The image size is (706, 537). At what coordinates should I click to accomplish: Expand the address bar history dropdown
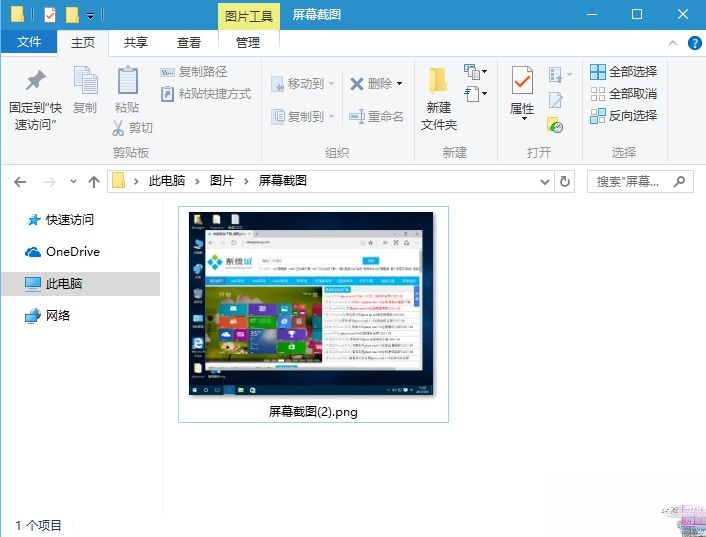click(545, 182)
